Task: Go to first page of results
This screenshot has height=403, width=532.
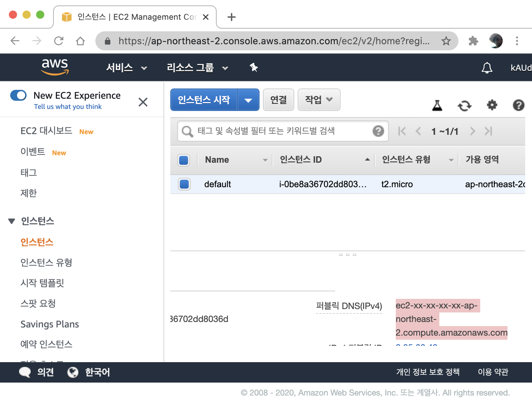Action: point(402,131)
